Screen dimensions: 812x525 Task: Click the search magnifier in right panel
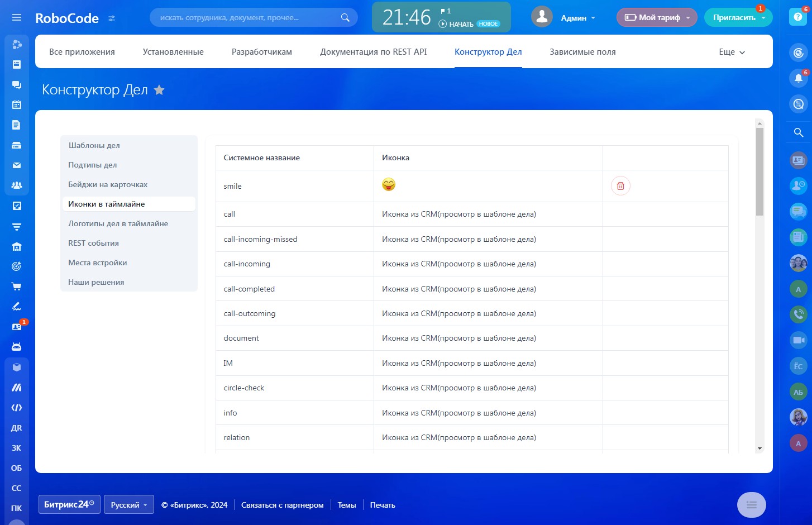tap(798, 132)
